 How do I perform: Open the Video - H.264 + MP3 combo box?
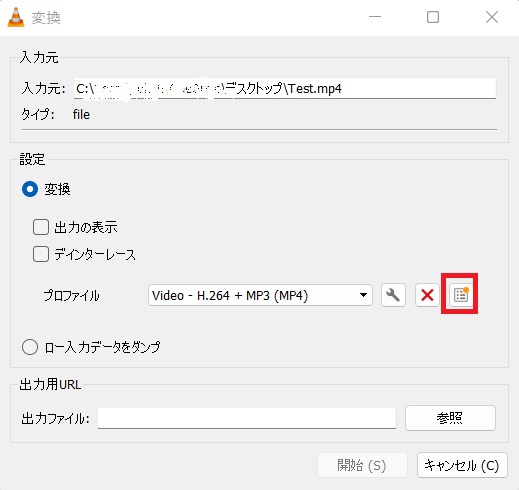(x=260, y=295)
